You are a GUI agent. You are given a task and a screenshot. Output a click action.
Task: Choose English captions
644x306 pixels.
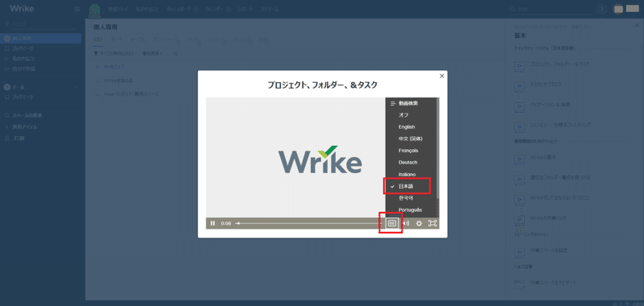[407, 127]
